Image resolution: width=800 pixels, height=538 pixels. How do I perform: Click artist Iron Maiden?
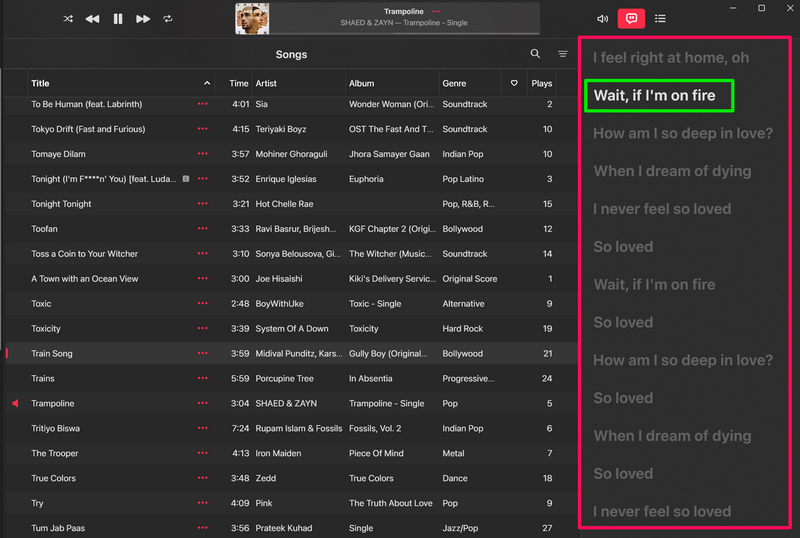(278, 453)
